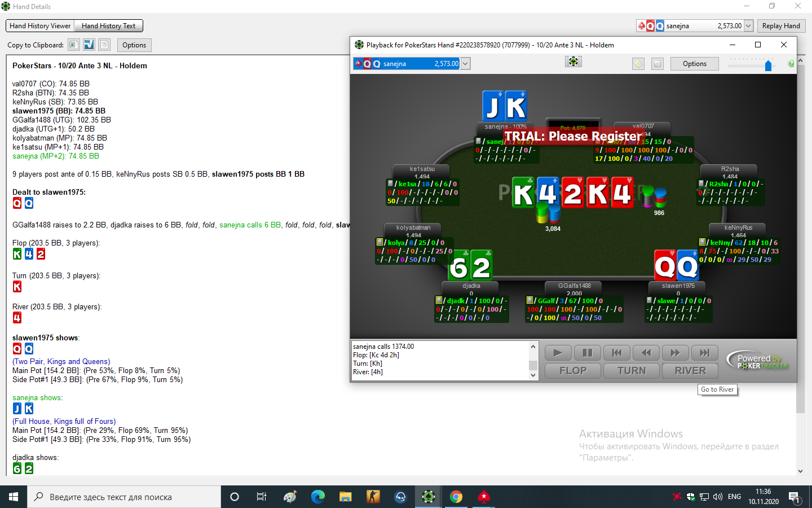Click 'sanejna calls 1374.00' in replay log

[383, 347]
